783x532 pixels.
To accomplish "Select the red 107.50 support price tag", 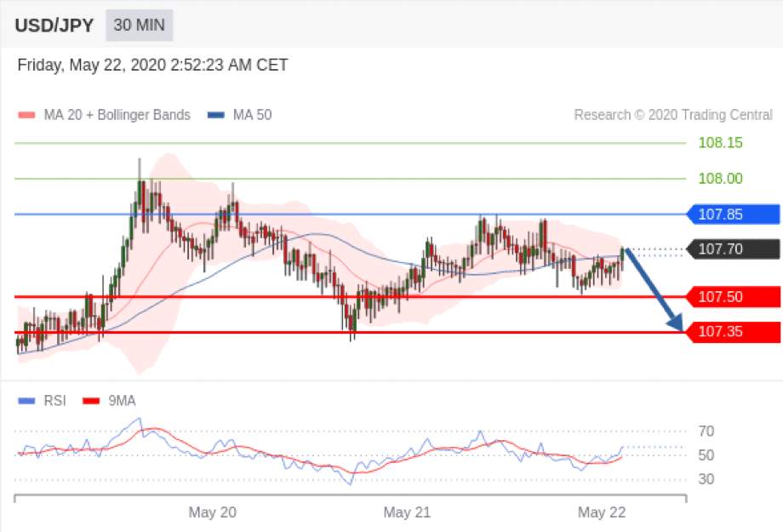I will [733, 297].
